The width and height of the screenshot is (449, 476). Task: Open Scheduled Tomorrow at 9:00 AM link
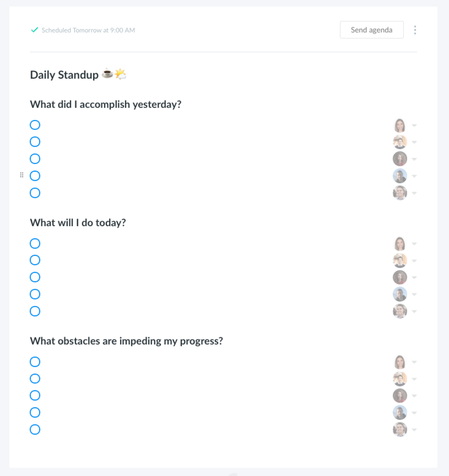[88, 30]
